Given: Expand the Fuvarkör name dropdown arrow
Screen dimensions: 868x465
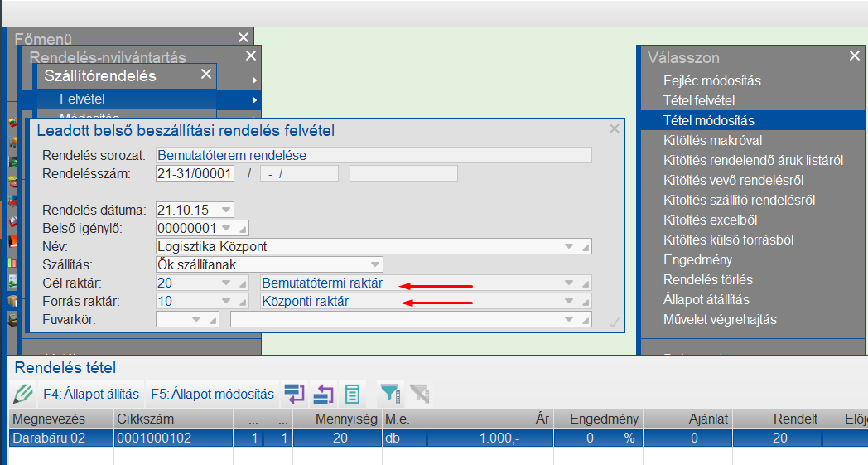Looking at the screenshot, I should pyautogui.click(x=568, y=320).
